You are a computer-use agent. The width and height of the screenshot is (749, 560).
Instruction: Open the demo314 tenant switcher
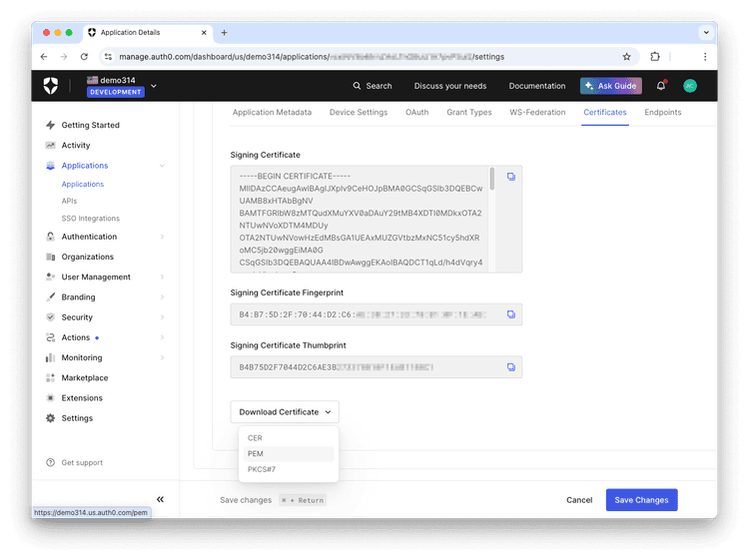[121, 86]
